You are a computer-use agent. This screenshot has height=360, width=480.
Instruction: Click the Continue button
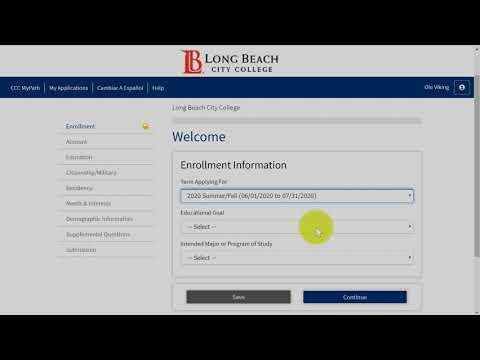[355, 297]
